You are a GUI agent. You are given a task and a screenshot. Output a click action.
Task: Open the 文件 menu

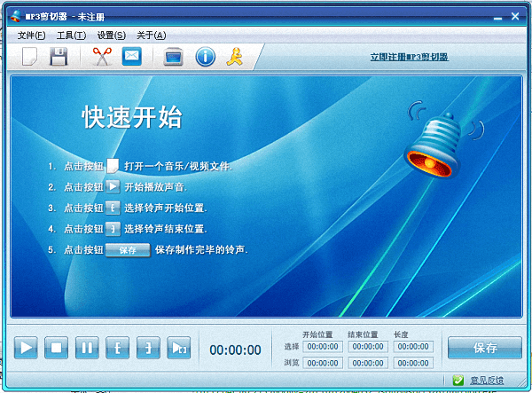pos(31,35)
